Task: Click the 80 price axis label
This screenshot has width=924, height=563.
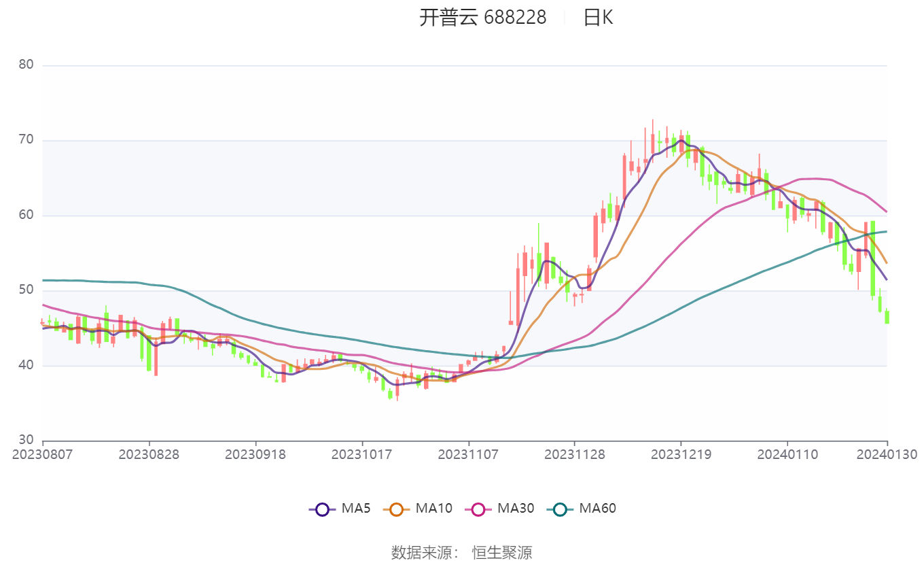Action: [26, 65]
